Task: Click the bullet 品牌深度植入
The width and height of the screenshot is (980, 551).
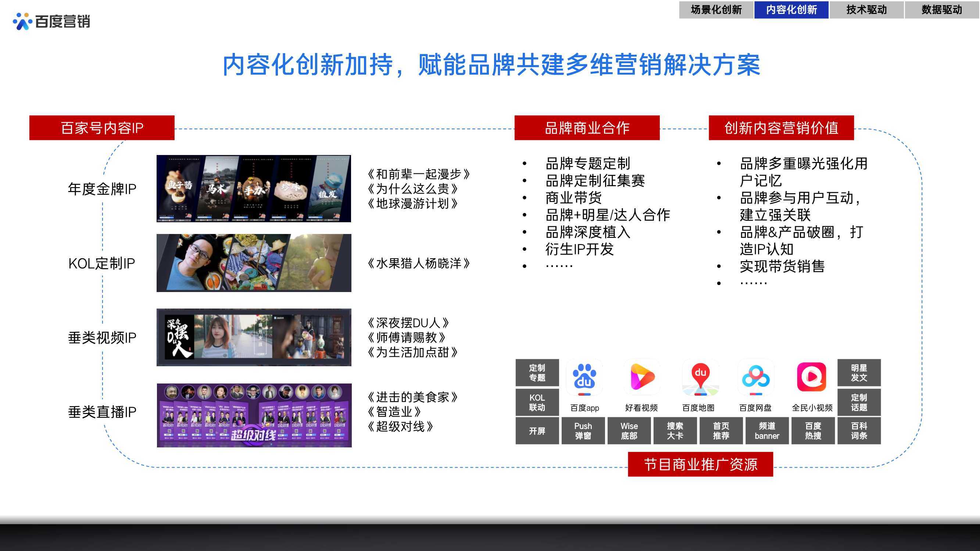Action: click(588, 232)
